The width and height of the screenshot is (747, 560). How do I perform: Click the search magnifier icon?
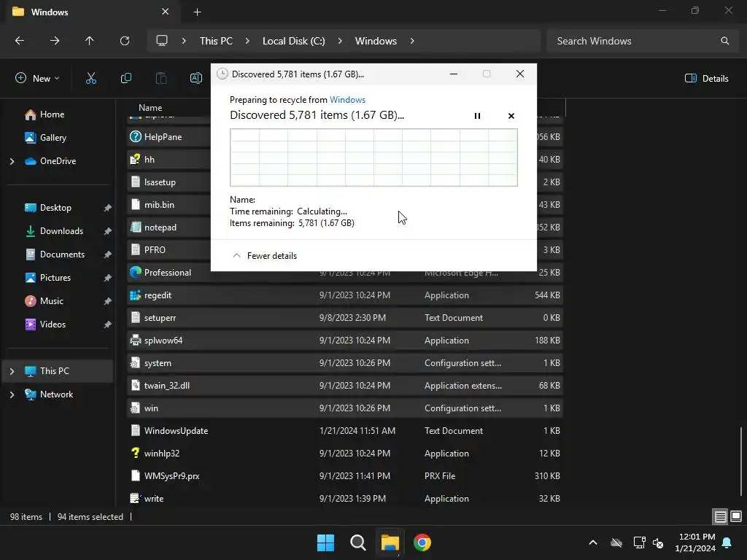[x=724, y=41]
